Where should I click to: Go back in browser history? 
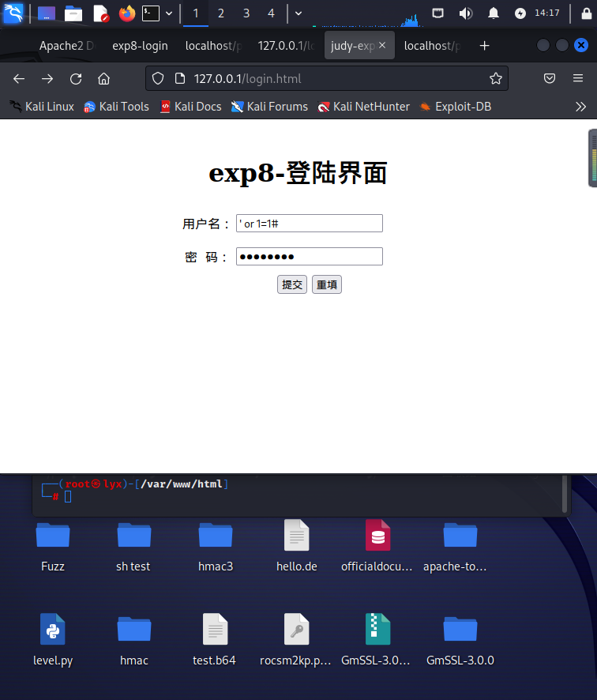coord(19,79)
